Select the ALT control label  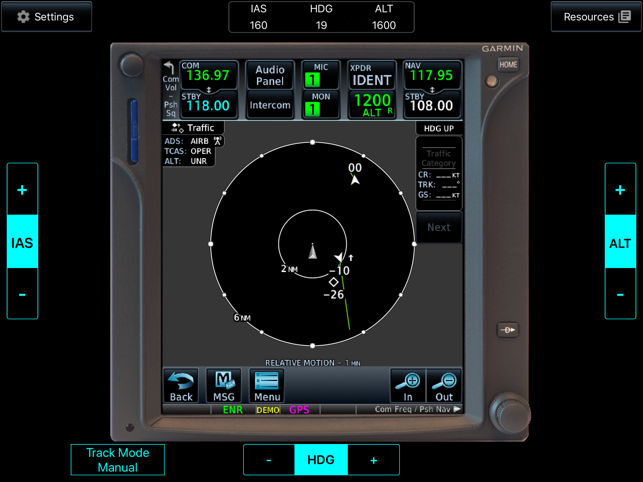620,242
